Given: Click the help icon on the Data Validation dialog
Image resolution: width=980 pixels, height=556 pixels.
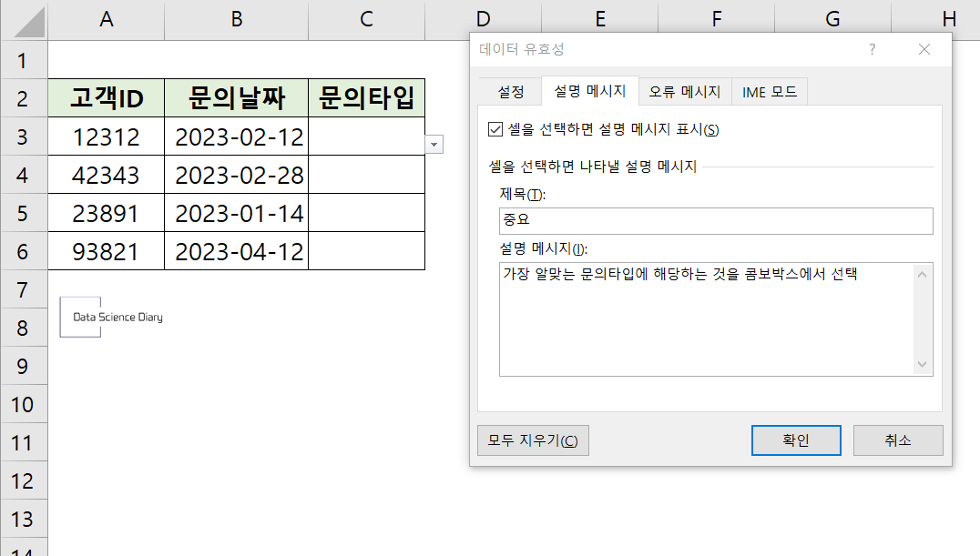Looking at the screenshot, I should coord(872,50).
